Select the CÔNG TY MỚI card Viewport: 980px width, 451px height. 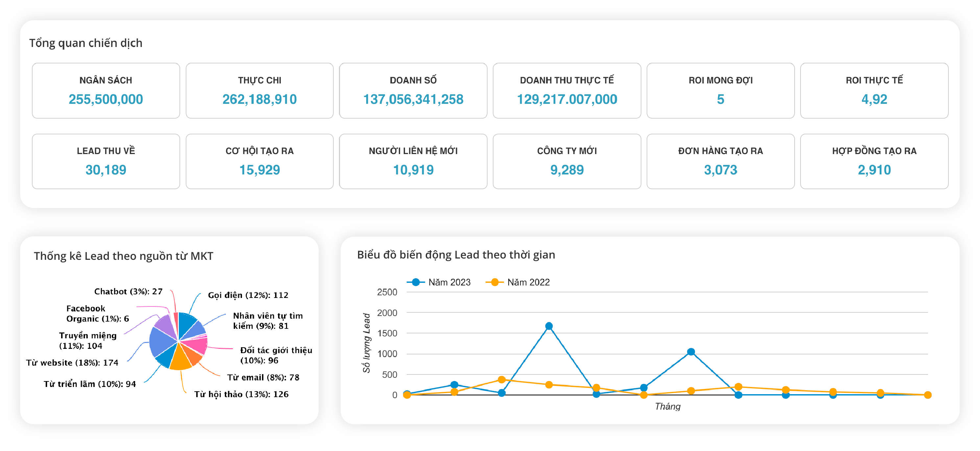pos(567,161)
